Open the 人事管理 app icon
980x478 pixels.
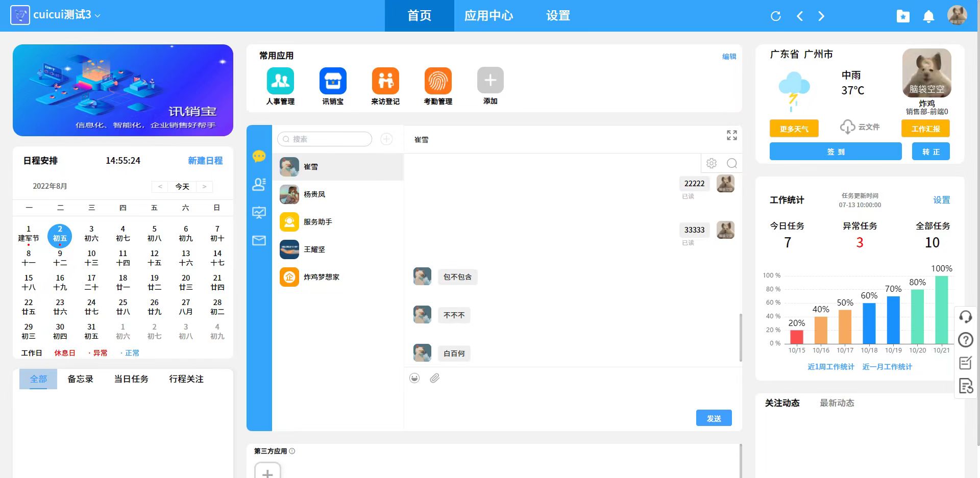click(x=280, y=81)
